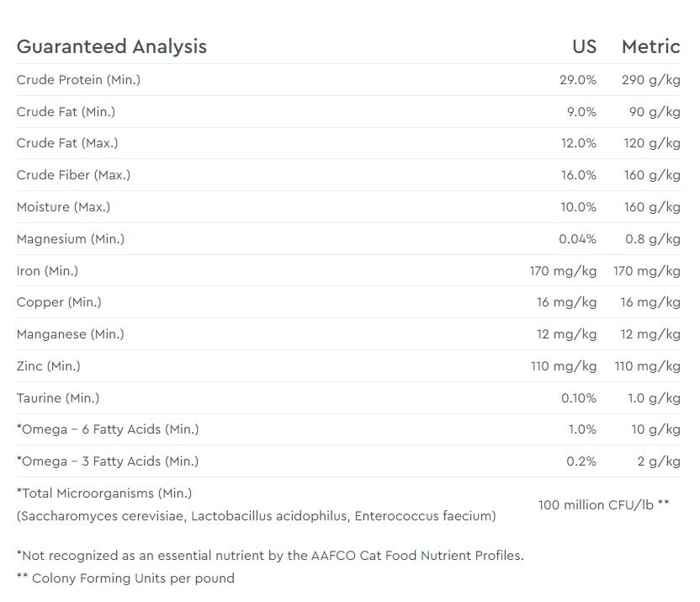Click the Crude Fat (Max.) label

coord(67,143)
